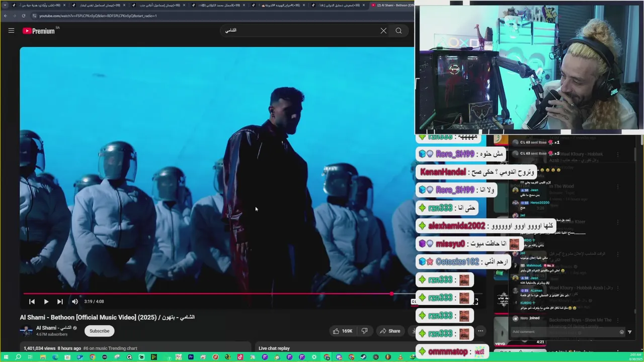
Task: Open Task View in the taskbar
Action: 30,357
